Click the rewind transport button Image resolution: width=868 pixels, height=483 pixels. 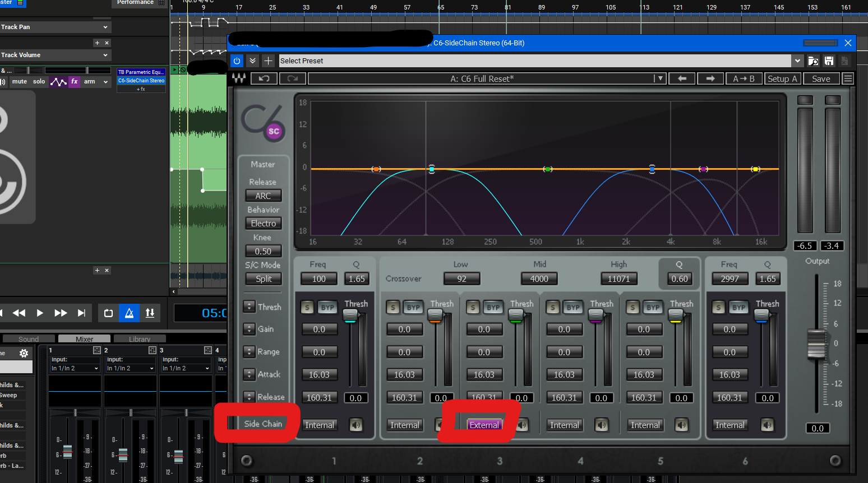click(19, 313)
